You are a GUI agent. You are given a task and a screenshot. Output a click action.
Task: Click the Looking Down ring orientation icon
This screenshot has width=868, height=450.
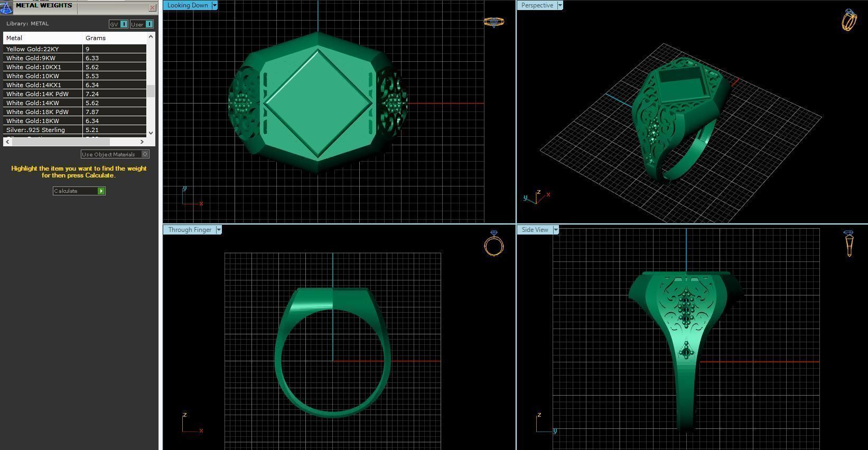click(494, 22)
